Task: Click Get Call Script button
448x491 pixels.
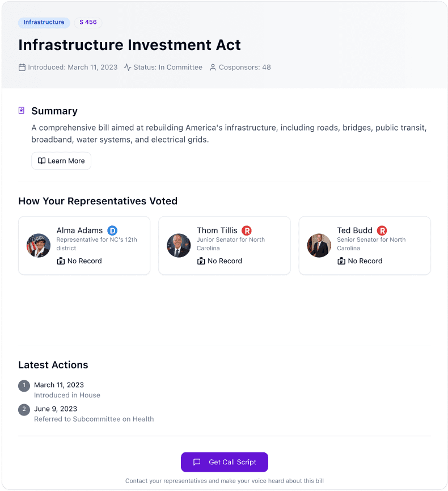Action: click(x=225, y=462)
